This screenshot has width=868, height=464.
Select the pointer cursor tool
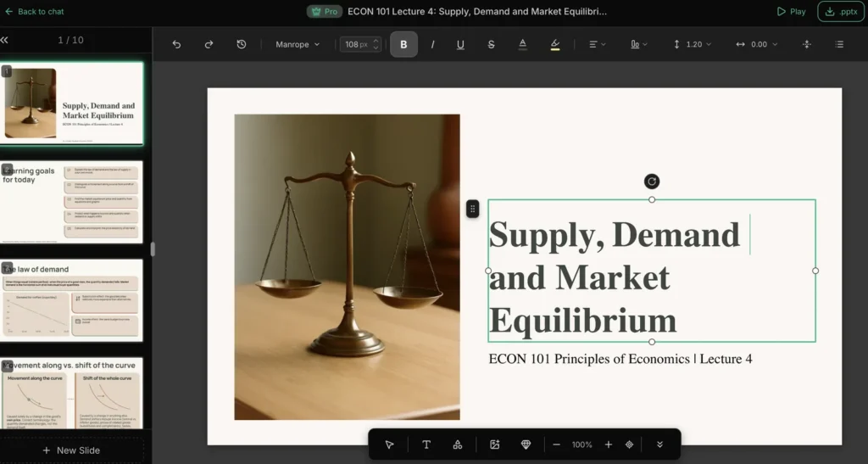coord(389,444)
